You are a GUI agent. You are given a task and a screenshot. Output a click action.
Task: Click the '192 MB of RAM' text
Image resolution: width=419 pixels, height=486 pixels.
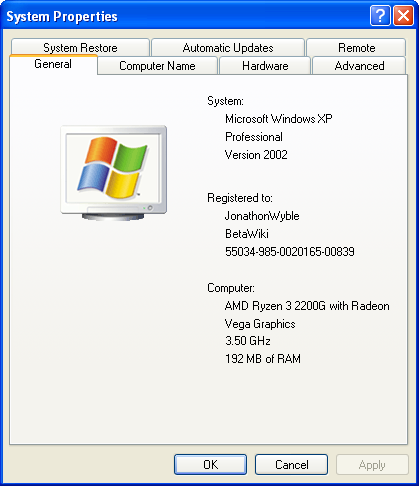point(263,359)
